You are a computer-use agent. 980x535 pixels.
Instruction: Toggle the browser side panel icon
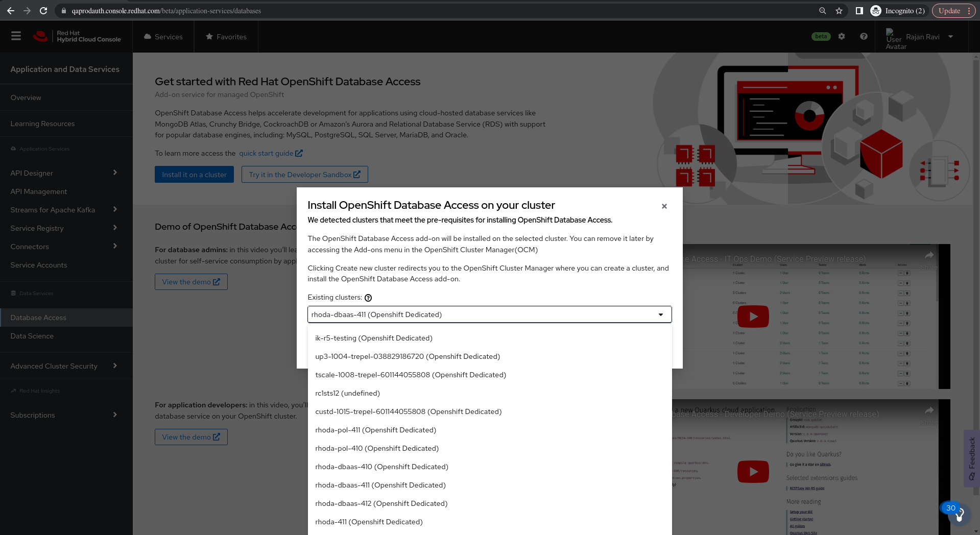[x=859, y=11]
